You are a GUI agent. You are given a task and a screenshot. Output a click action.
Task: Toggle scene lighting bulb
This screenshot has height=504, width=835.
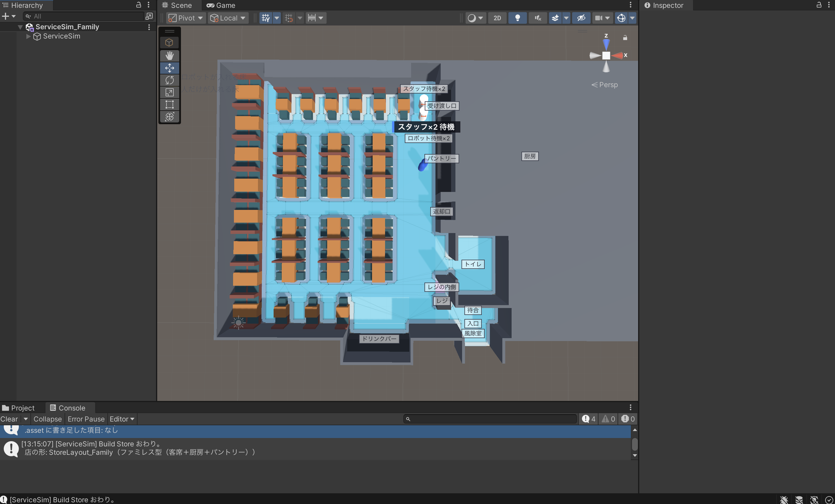517,18
